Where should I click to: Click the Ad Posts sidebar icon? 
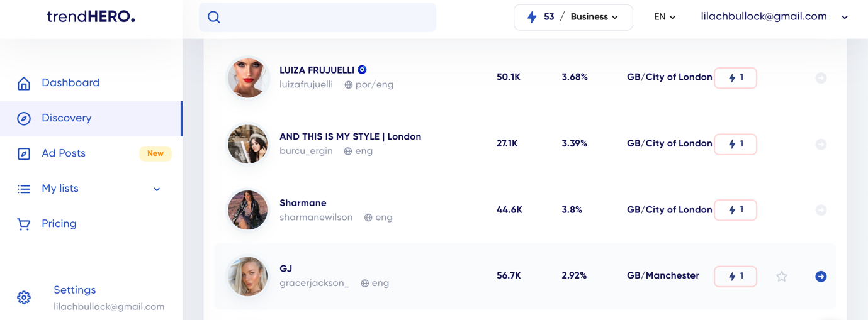24,153
